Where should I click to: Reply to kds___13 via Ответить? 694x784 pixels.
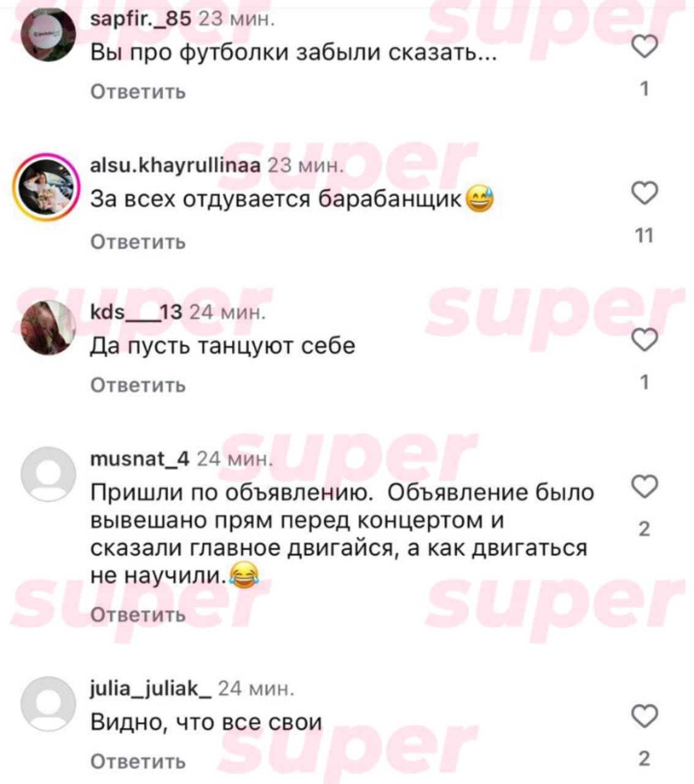click(x=138, y=385)
